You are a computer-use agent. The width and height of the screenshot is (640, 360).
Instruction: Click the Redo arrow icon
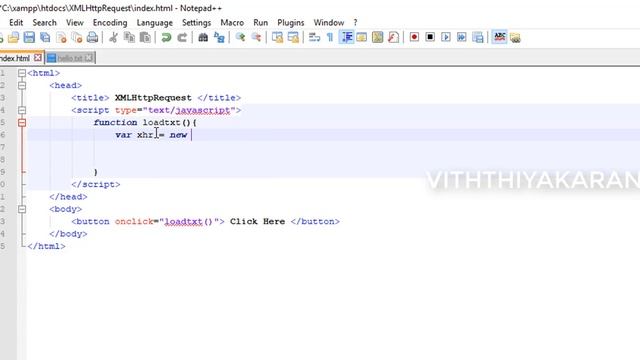click(182, 38)
